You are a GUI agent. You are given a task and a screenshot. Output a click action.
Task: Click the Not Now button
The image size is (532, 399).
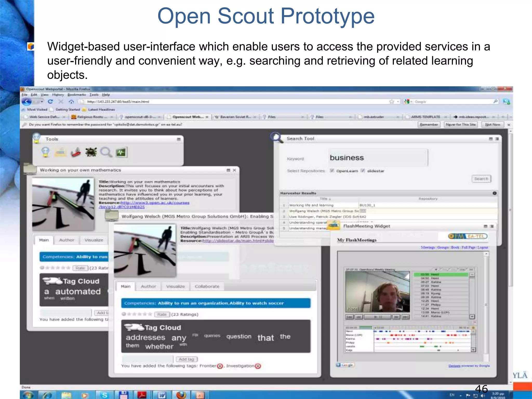[x=493, y=125]
